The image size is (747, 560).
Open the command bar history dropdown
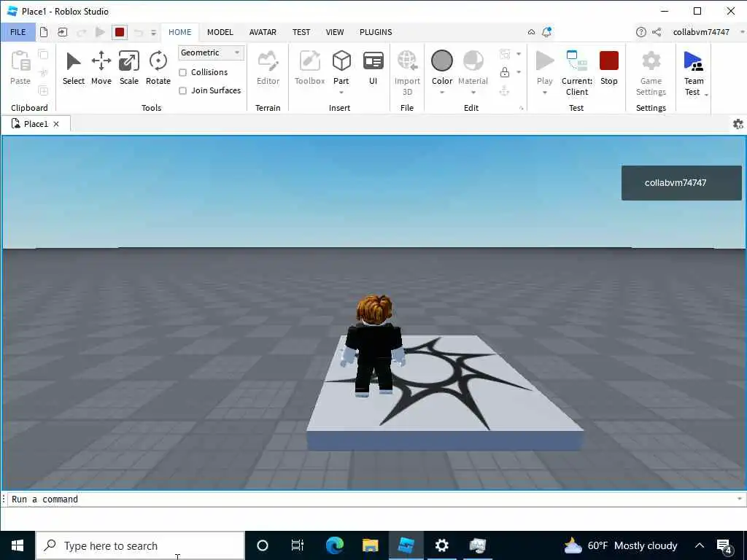[x=740, y=499]
